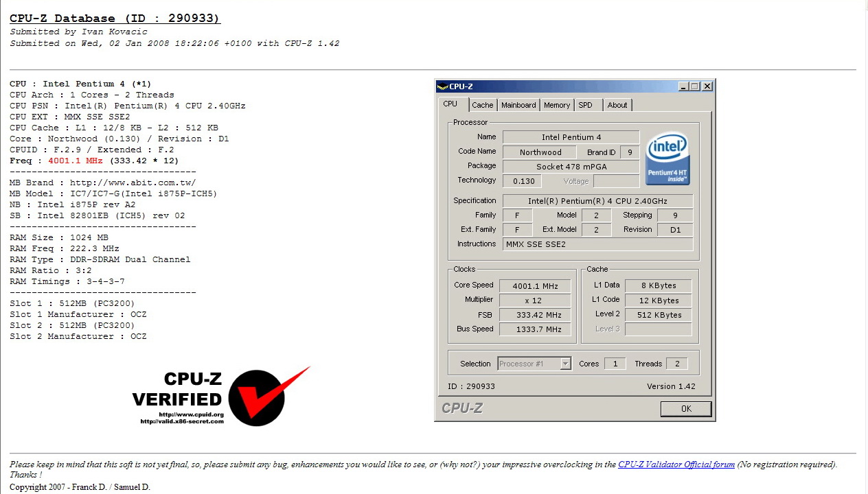Screen dimensions: 868x494
Task: Click the OK button in CPU-Z
Action: coord(686,408)
